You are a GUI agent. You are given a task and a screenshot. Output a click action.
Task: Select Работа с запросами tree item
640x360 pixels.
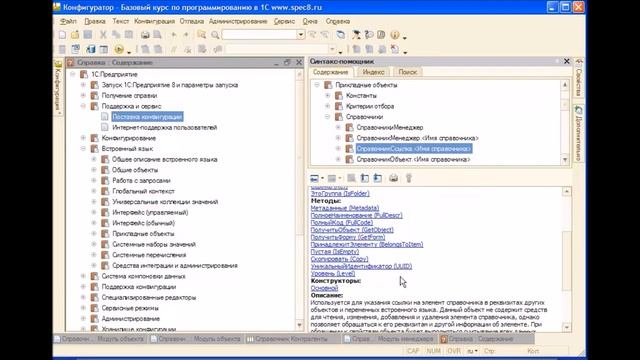(x=141, y=180)
